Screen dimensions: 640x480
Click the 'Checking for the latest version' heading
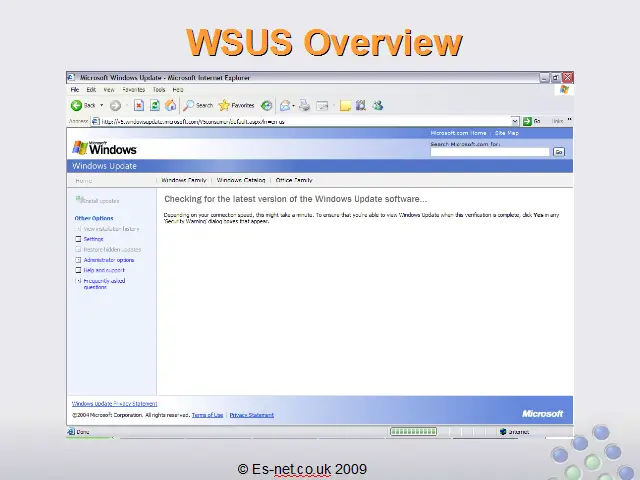click(x=296, y=199)
